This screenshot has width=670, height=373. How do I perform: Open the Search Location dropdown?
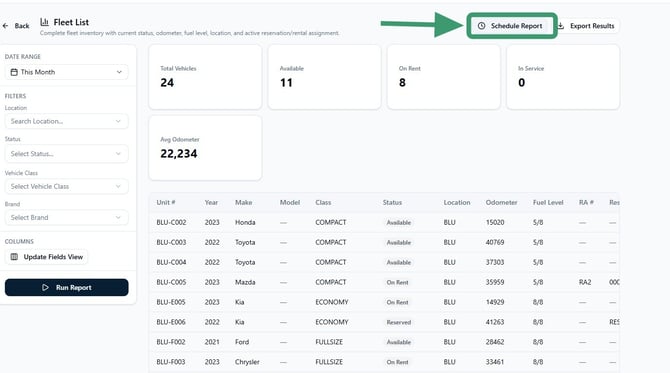coord(67,121)
